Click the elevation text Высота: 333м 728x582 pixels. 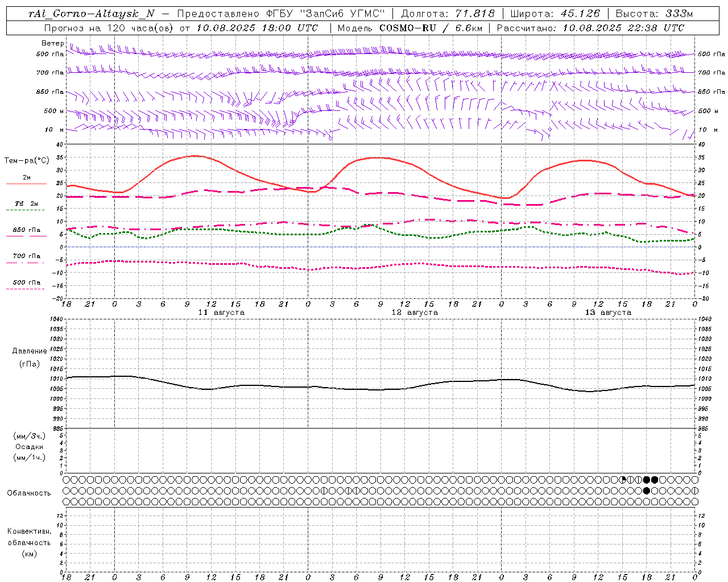655,14
